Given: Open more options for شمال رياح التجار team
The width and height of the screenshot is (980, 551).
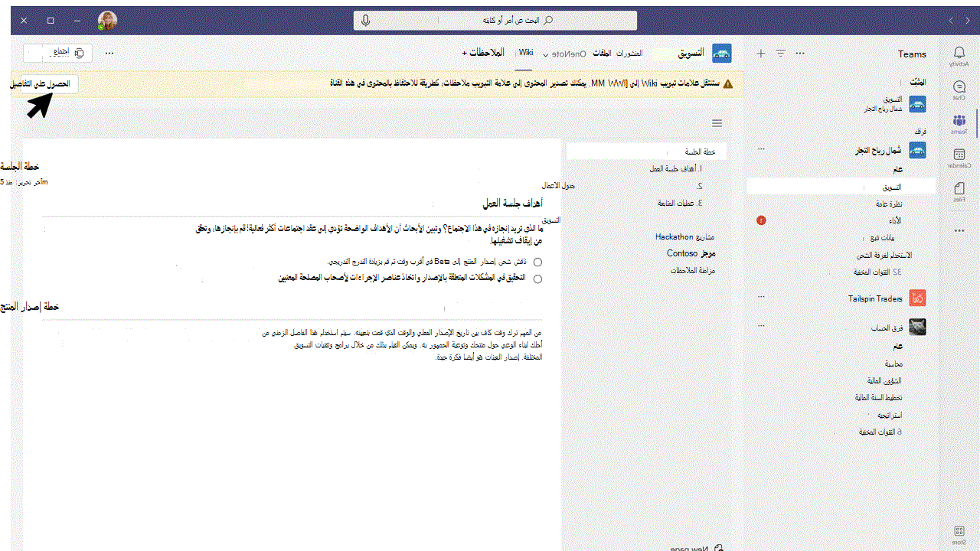Looking at the screenshot, I should click(x=761, y=149).
